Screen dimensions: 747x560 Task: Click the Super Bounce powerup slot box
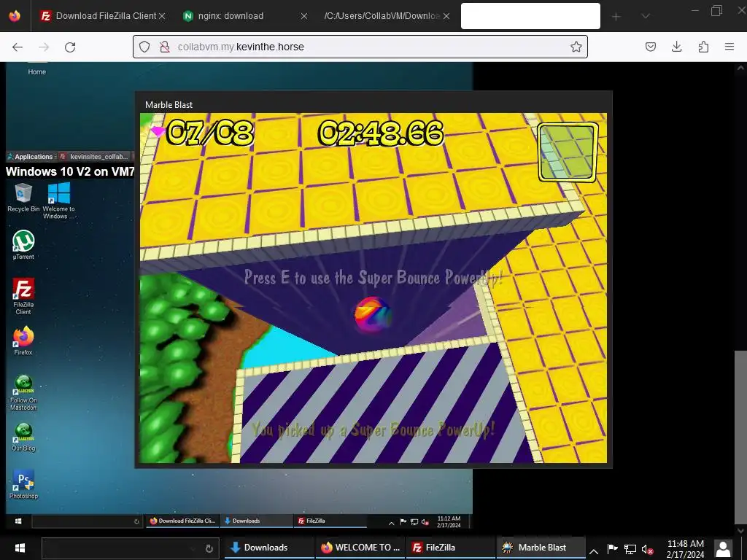[x=568, y=152]
